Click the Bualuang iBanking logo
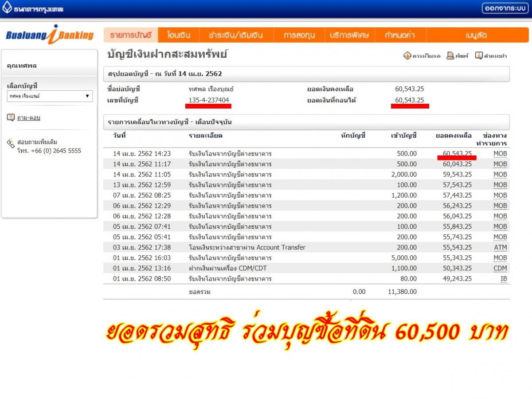Image resolution: width=532 pixels, height=399 pixels. point(50,35)
